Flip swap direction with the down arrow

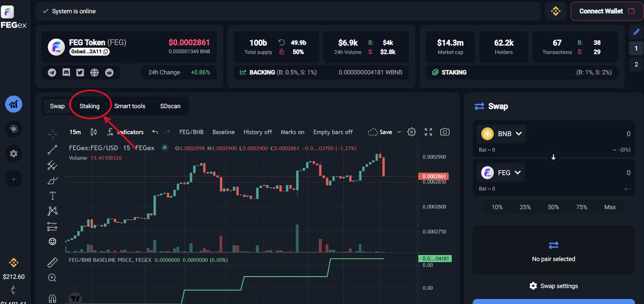[553, 157]
